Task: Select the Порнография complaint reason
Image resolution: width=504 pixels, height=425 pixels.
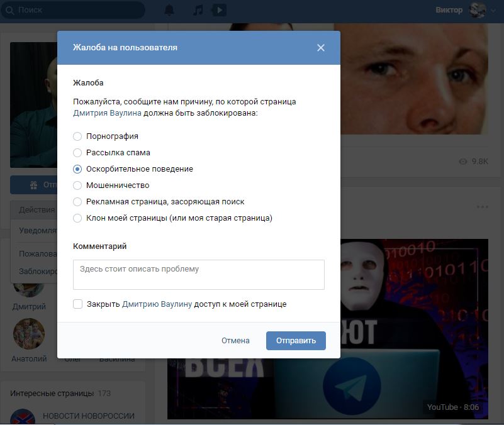Action: point(106,136)
